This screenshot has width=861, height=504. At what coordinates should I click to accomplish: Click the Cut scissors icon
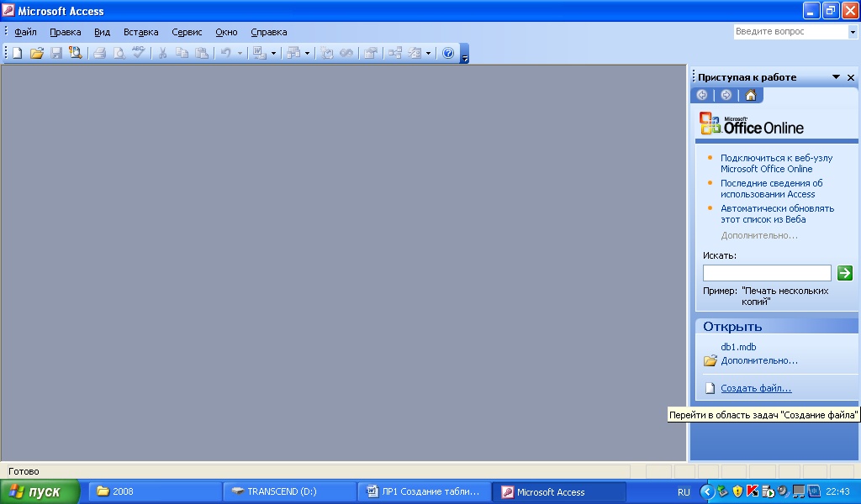click(x=162, y=53)
